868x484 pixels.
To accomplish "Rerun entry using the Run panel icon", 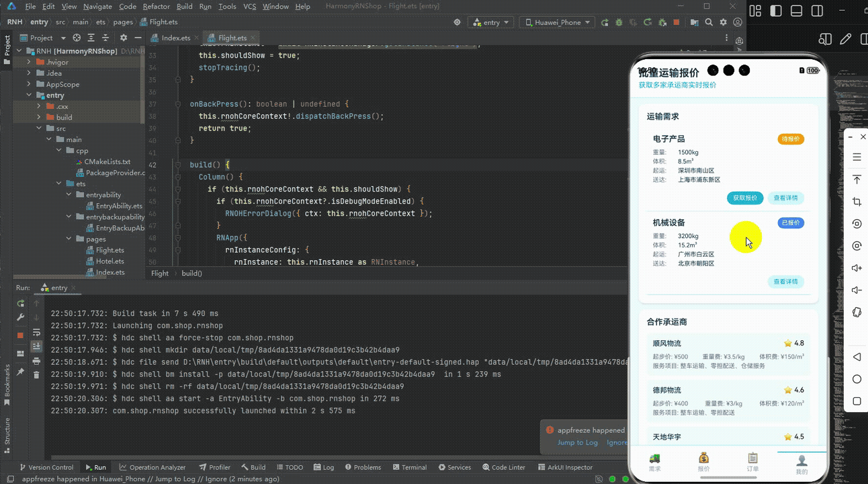I will pos(21,304).
